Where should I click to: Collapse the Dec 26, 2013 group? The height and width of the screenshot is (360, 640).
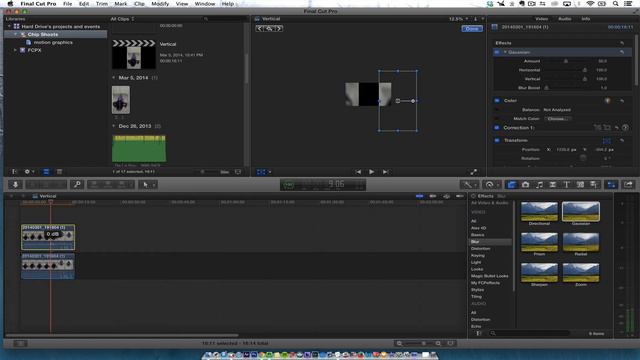tap(114, 126)
